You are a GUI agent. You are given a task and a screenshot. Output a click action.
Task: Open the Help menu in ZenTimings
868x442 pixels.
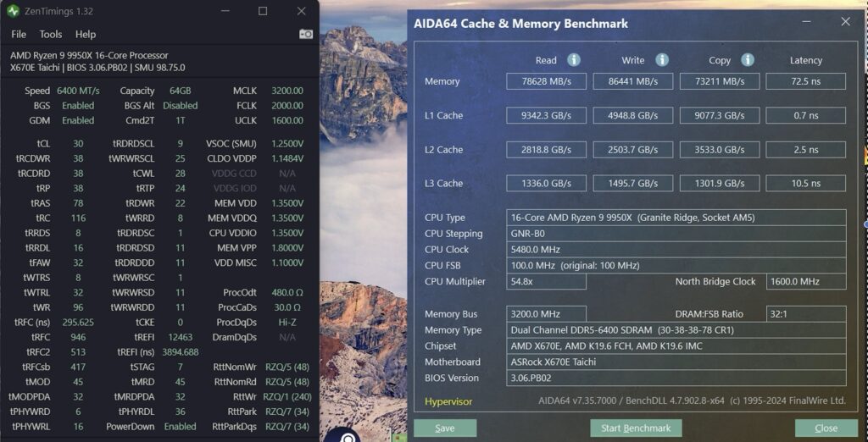86,35
